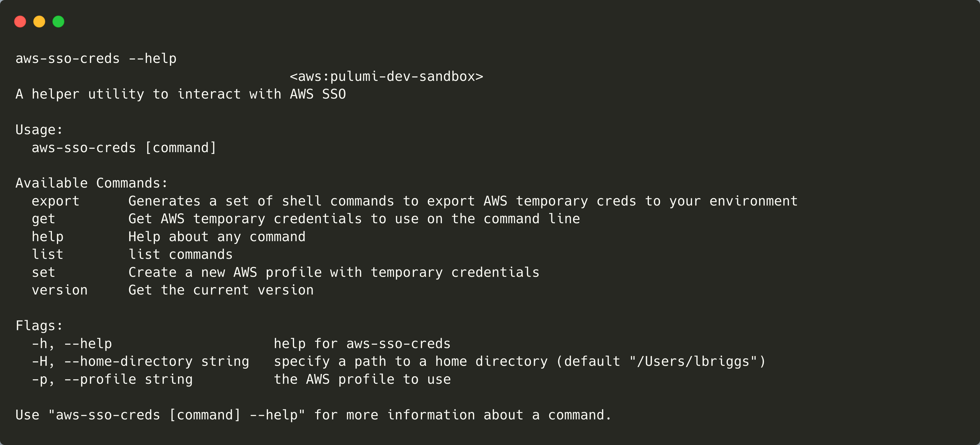Click the 'list' command name

tap(48, 255)
